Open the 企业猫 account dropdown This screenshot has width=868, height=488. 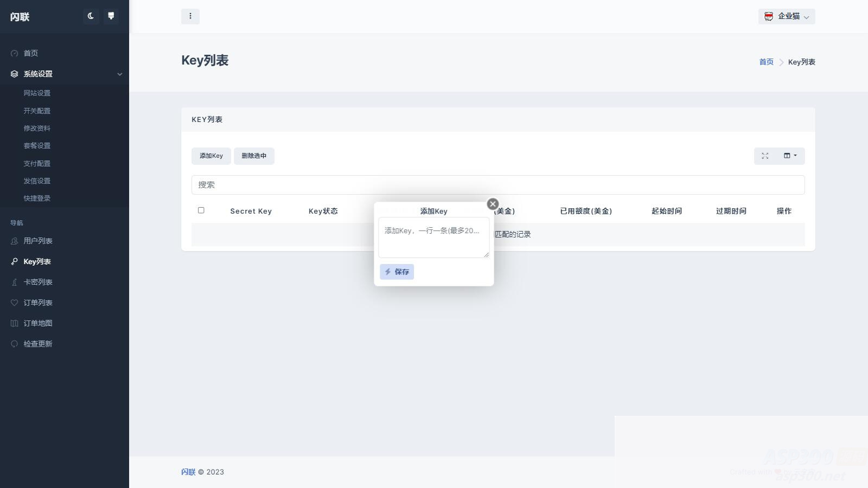pos(787,16)
